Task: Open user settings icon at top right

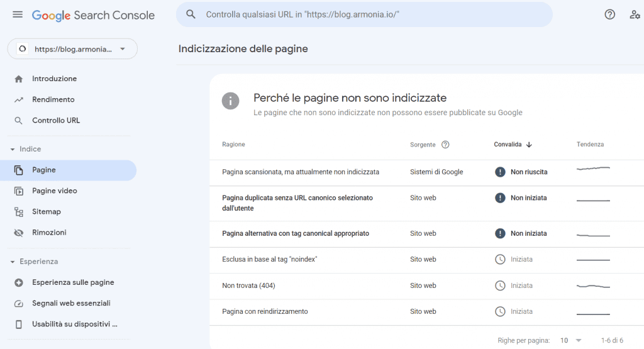Action: [635, 15]
